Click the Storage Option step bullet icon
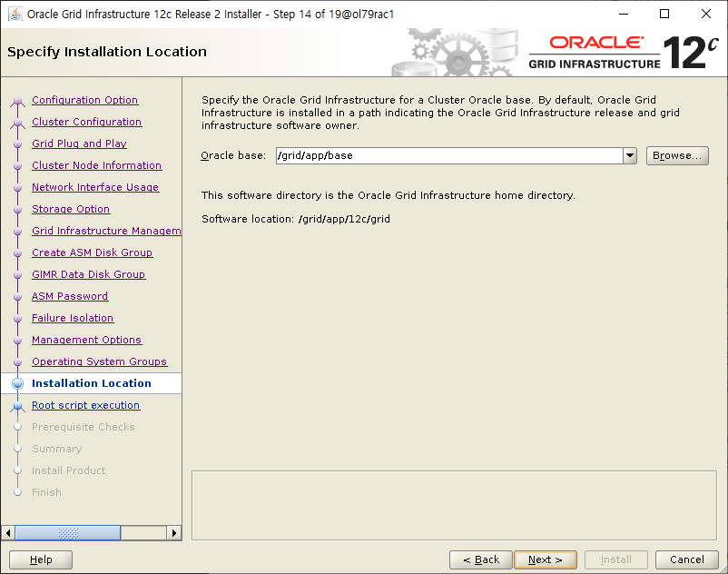Viewport: 728px width, 574px height. pos(17,210)
